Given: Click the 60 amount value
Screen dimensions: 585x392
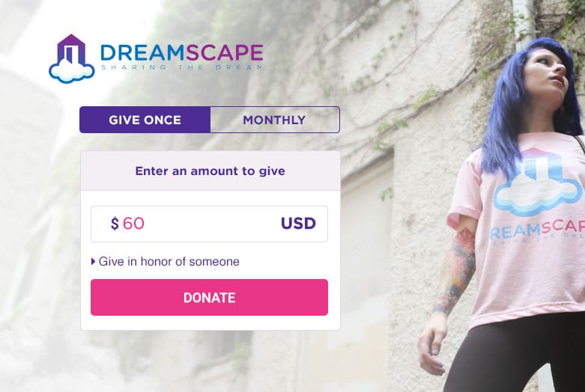Looking at the screenshot, I should click(x=133, y=224).
